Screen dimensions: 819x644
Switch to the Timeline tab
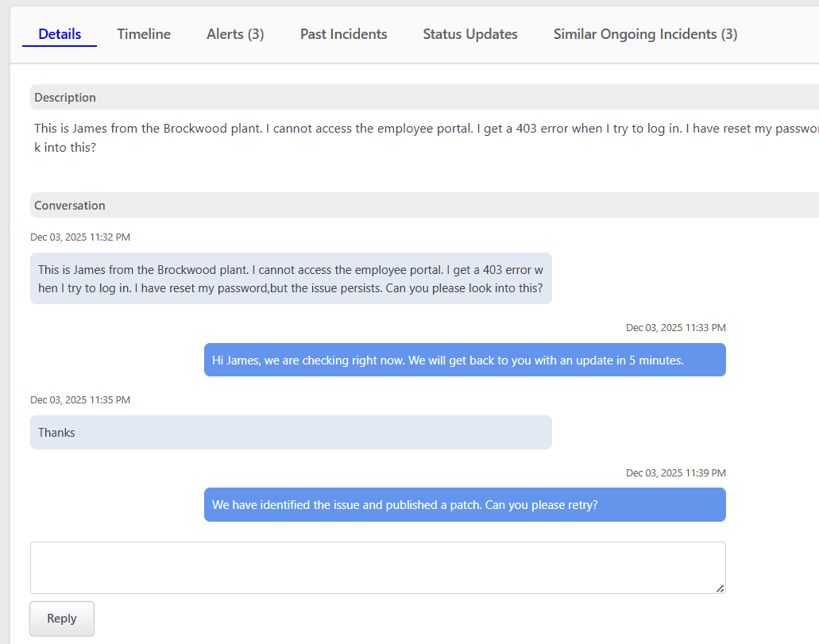[x=143, y=34]
